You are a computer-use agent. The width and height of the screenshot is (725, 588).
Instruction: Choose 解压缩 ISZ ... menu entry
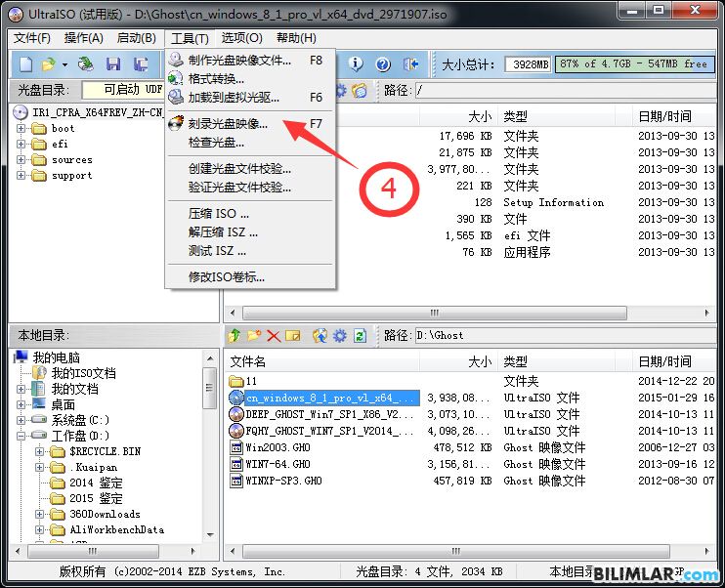250,232
